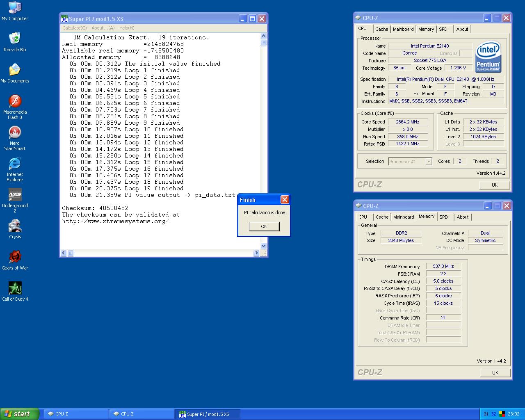Click the CAS# Latency 5.0 clocks value
The height and width of the screenshot is (420, 525).
(443, 281)
